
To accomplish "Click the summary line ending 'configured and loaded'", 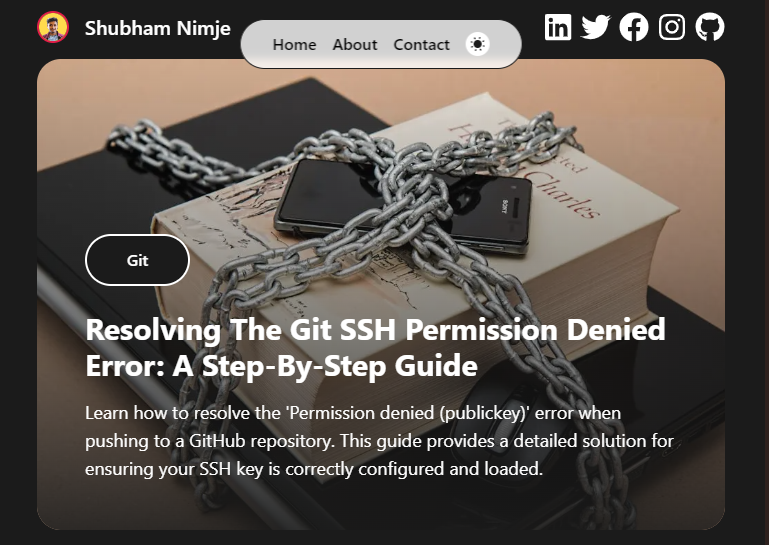I will [314, 469].
